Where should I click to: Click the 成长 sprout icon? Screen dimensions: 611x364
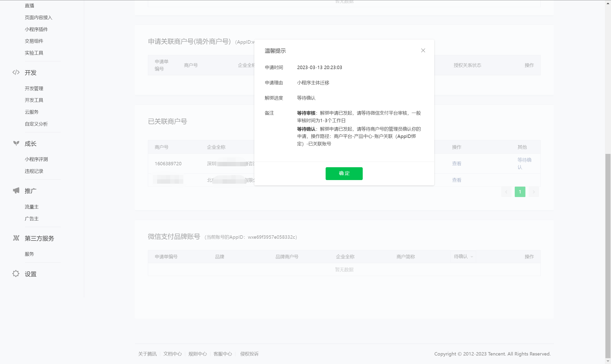pyautogui.click(x=16, y=143)
